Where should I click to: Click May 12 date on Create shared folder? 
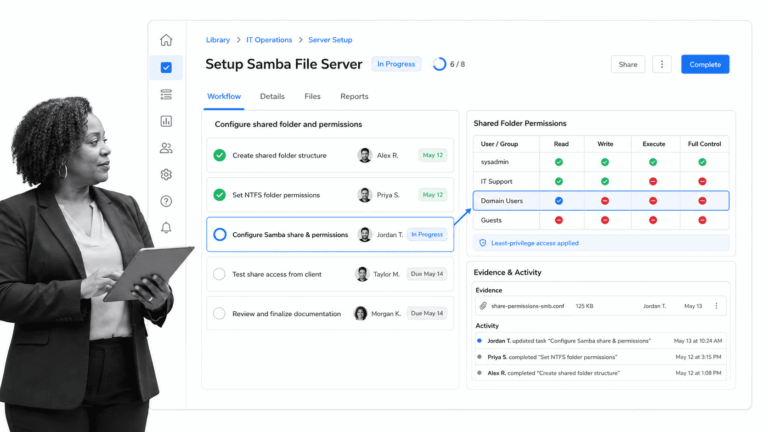(432, 155)
